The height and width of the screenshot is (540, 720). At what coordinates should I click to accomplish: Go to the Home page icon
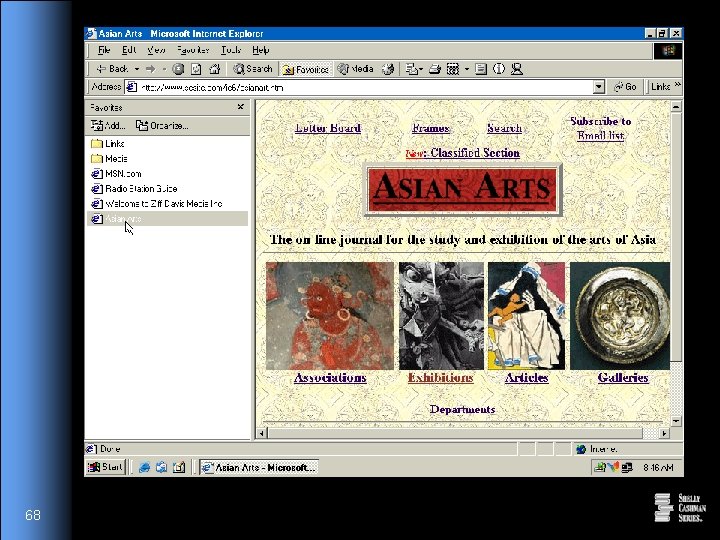tap(215, 69)
